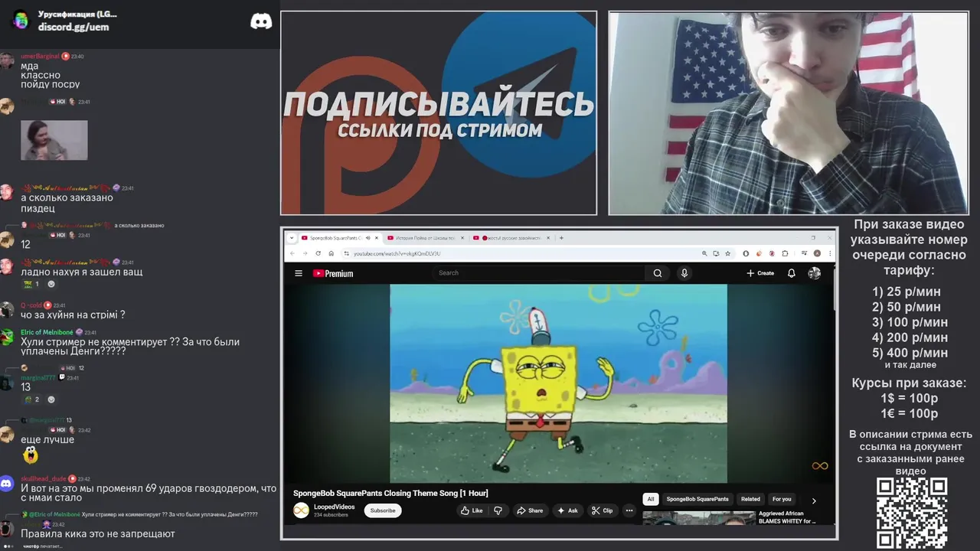The height and width of the screenshot is (551, 980).
Task: Select the Related filter chip
Action: pos(750,499)
